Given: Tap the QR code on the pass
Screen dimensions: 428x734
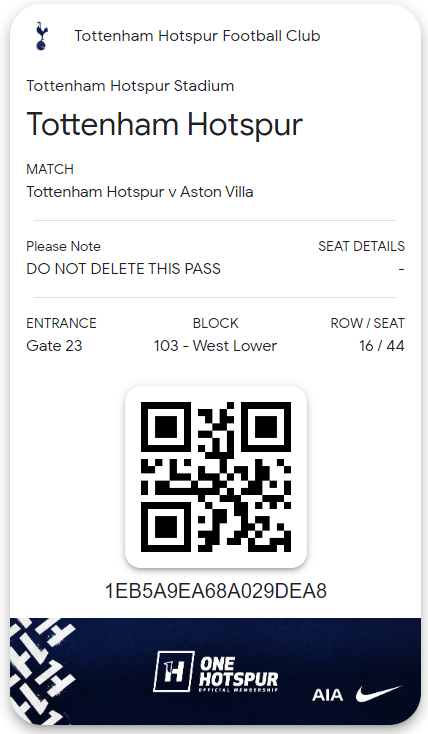Looking at the screenshot, I should click(x=216, y=477).
